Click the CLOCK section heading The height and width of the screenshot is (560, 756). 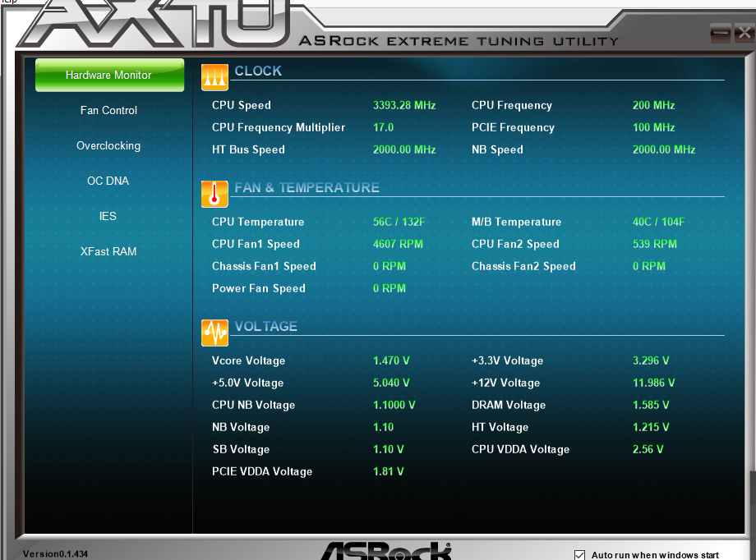coord(258,71)
